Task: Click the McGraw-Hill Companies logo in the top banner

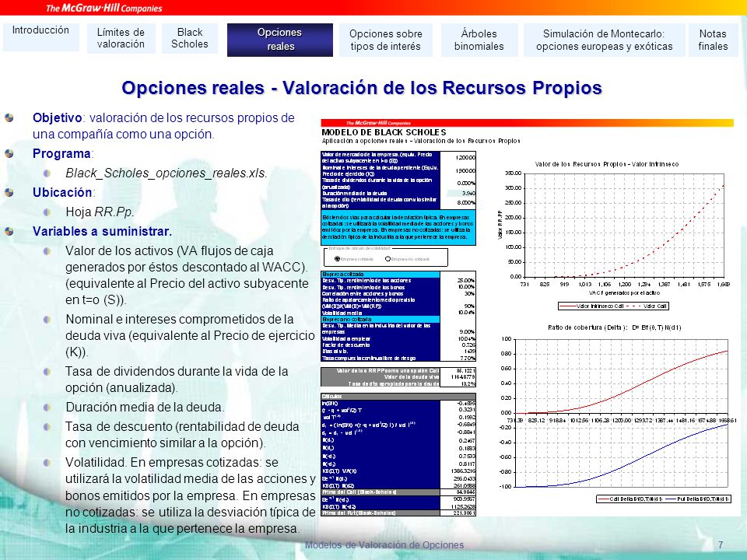Action: [103, 8]
